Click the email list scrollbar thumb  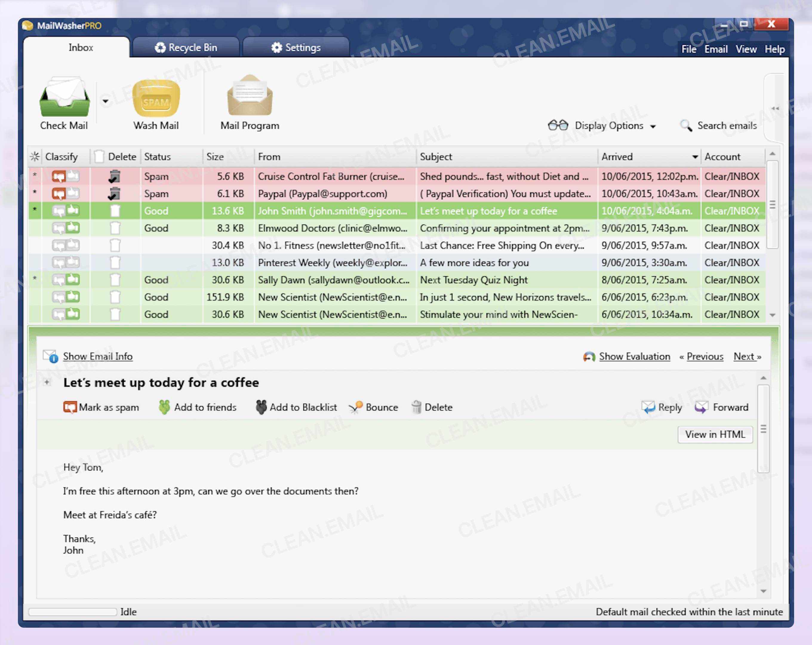[772, 205]
